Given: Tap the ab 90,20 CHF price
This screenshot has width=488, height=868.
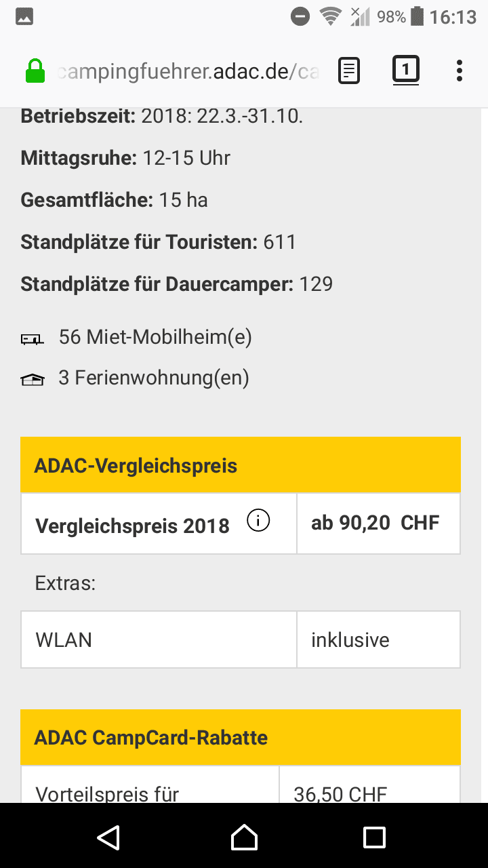Looking at the screenshot, I should tap(375, 523).
